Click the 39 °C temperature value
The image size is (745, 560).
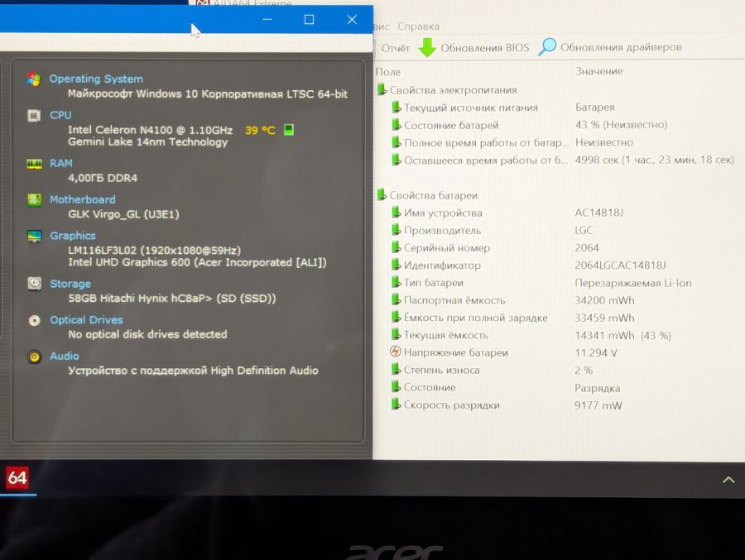[x=260, y=130]
